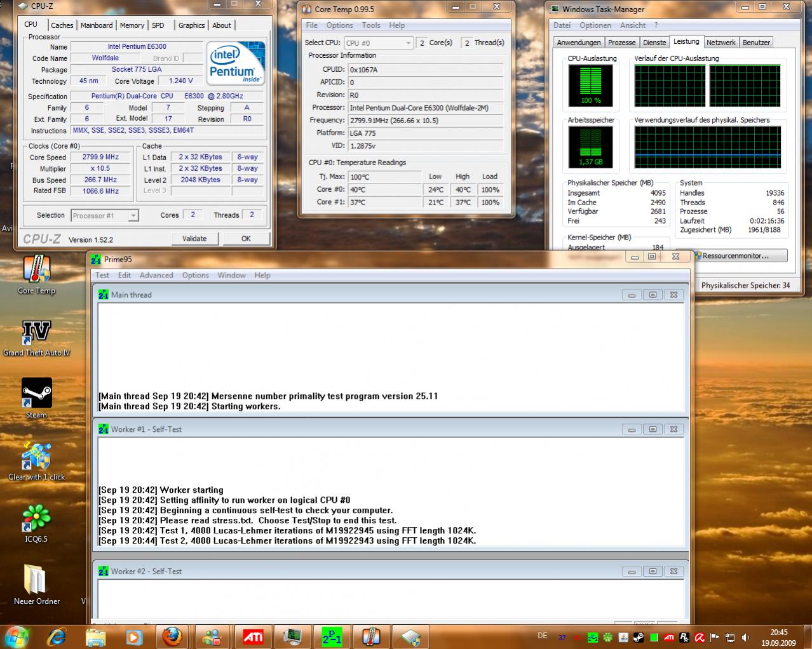The image size is (812, 649).
Task: Launch Grand Theft Auto IV desktop icon
Action: (x=37, y=337)
